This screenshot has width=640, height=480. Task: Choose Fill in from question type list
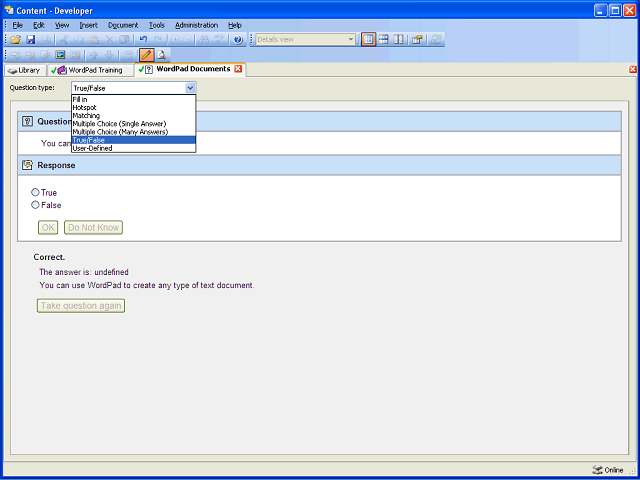click(x=133, y=99)
